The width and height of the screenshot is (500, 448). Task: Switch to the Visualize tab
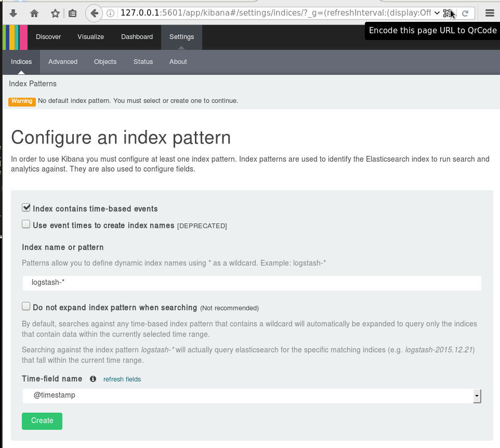point(90,37)
